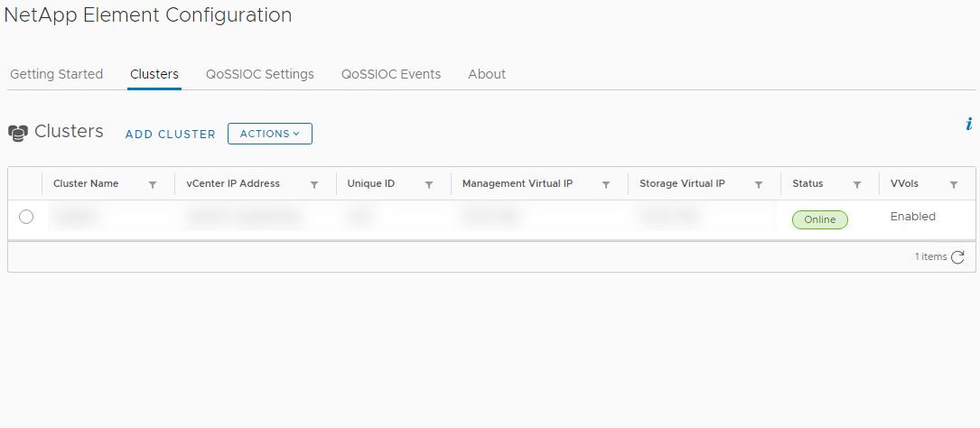The width and height of the screenshot is (980, 428).
Task: Refresh the clusters table
Action: point(957,256)
